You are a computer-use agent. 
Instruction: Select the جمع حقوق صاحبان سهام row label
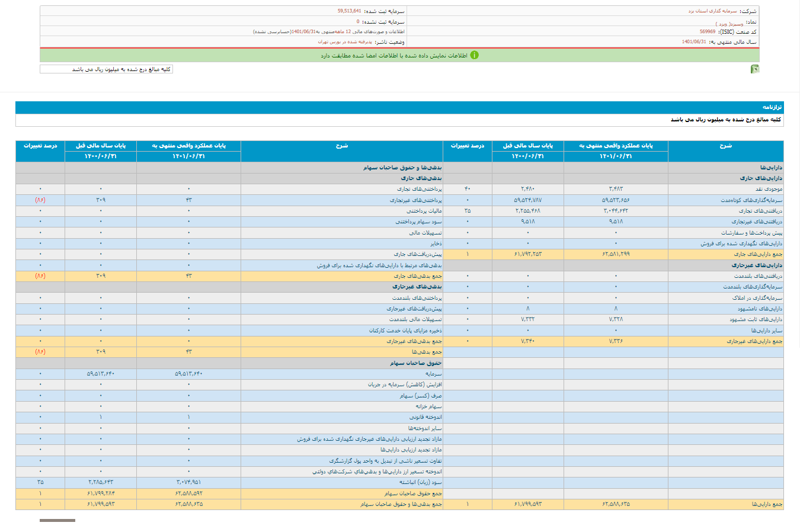pos(412,493)
